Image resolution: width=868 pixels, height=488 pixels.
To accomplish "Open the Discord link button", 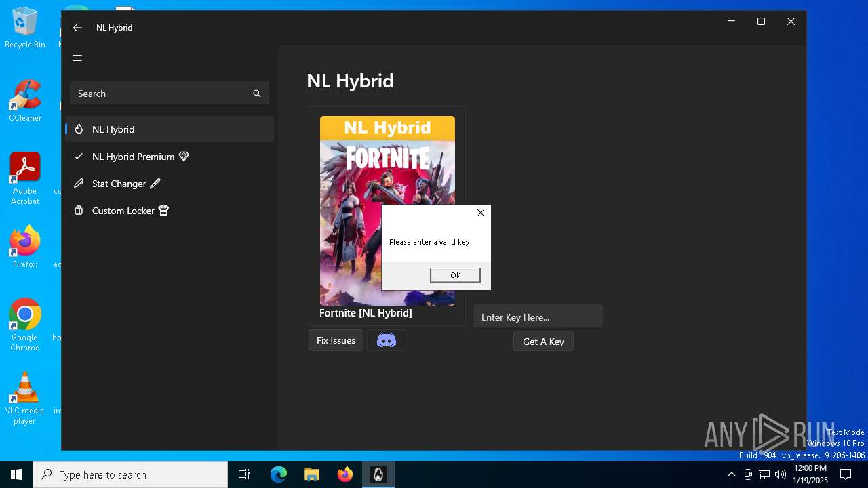I will [387, 340].
